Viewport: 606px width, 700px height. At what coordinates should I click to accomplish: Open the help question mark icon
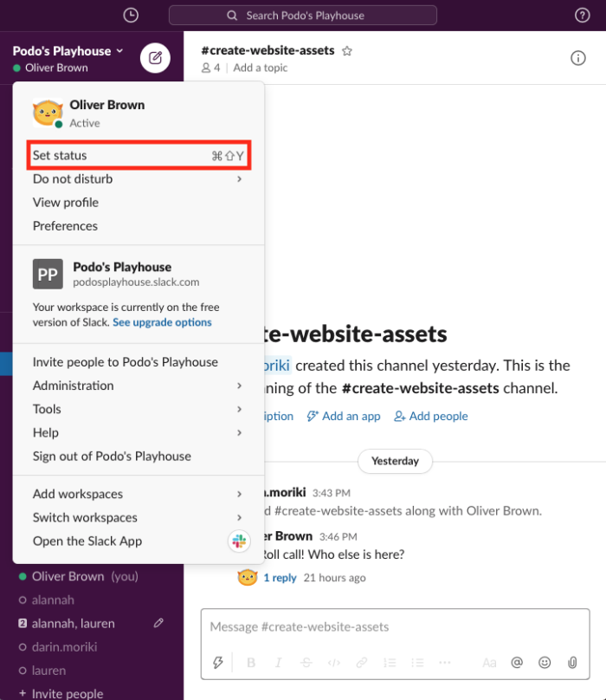point(583,15)
